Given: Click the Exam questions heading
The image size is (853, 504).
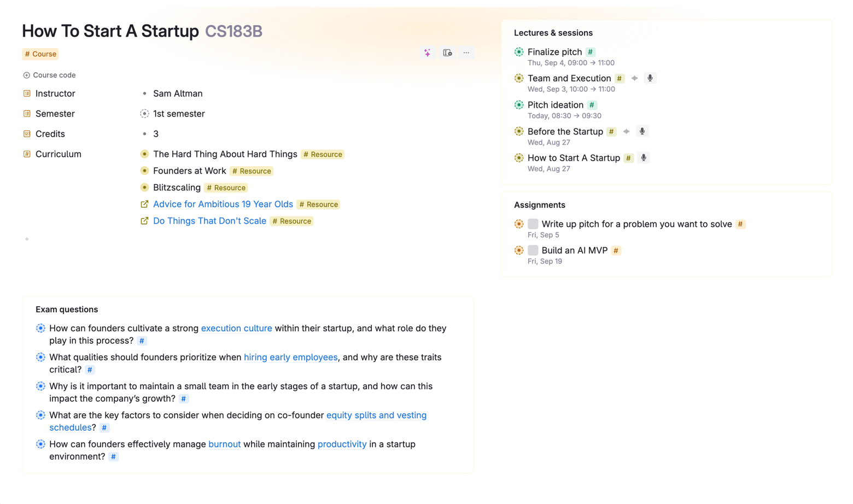Looking at the screenshot, I should pos(67,309).
